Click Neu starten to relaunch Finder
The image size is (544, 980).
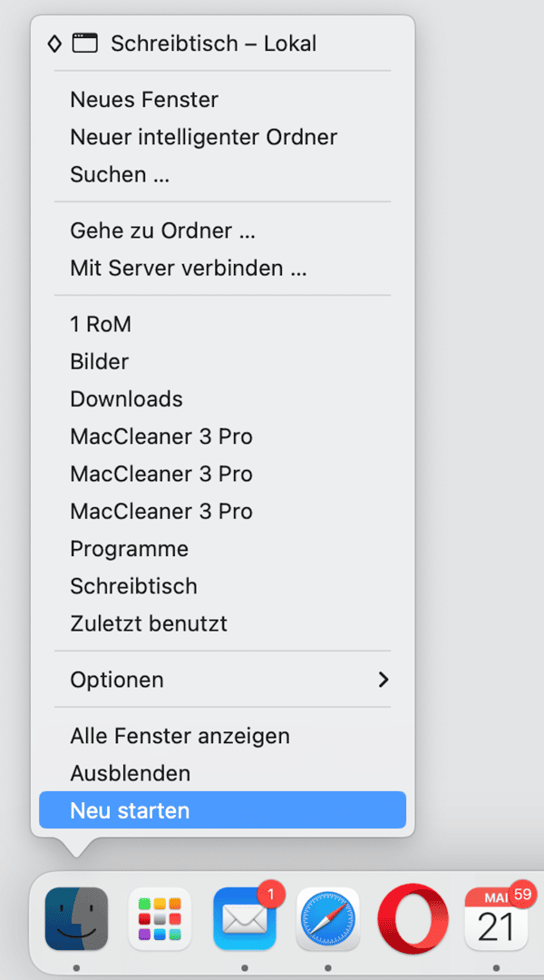click(130, 810)
